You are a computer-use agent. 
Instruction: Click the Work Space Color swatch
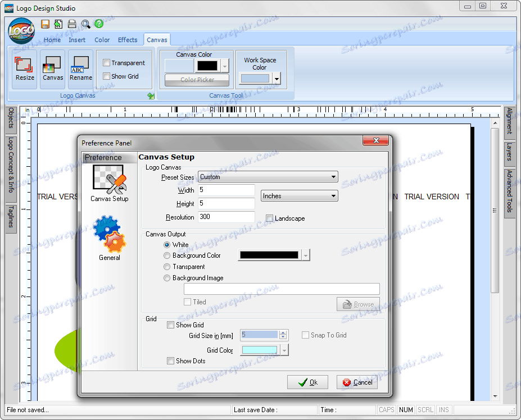click(255, 79)
